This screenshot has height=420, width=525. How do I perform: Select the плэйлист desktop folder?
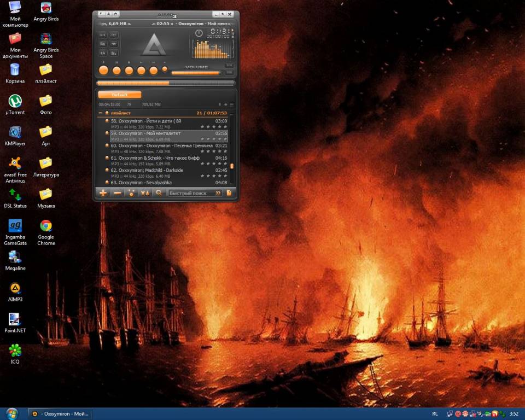[x=46, y=74]
